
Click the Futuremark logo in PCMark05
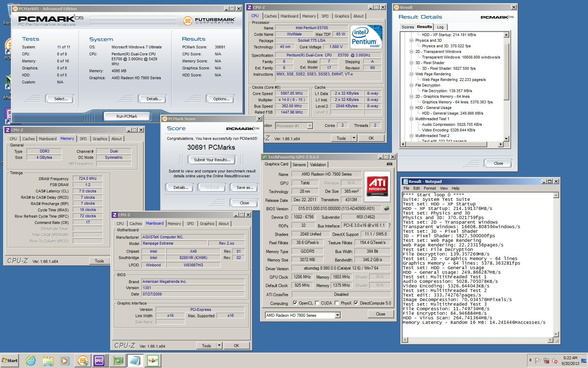pyautogui.click(x=209, y=21)
